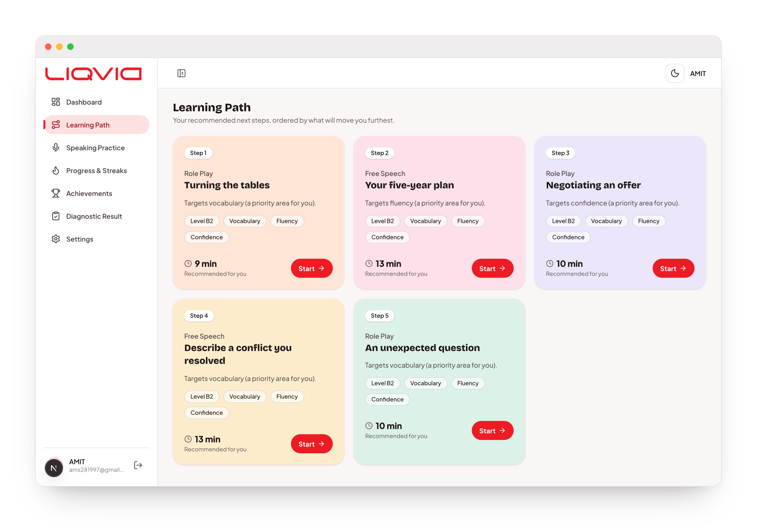Click clock icon on An unexpected question card
Viewport: 757px width, 532px height.
coord(369,426)
